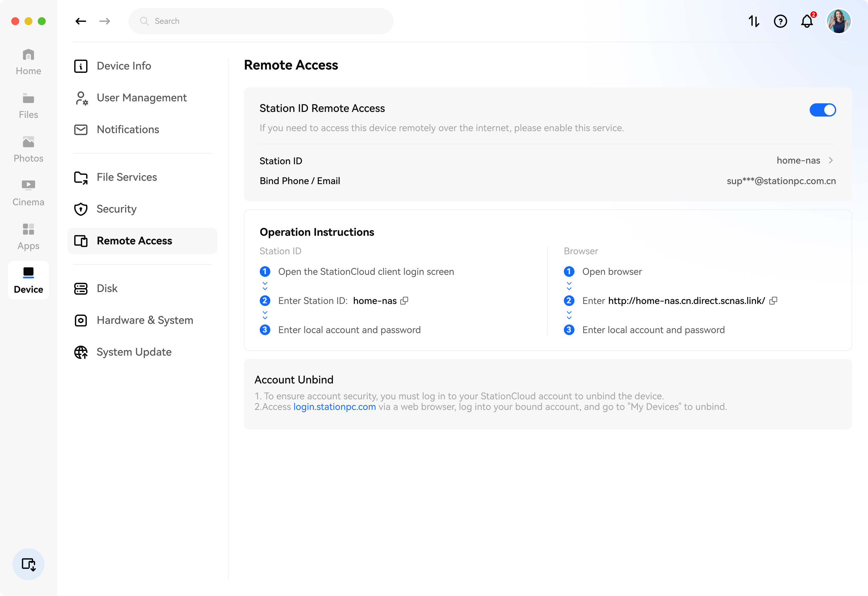Open Disk settings page

coord(142,289)
